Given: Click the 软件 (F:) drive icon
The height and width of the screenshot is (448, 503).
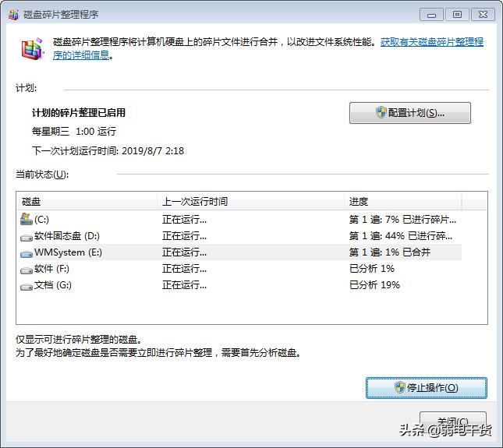Looking at the screenshot, I should point(27,270).
